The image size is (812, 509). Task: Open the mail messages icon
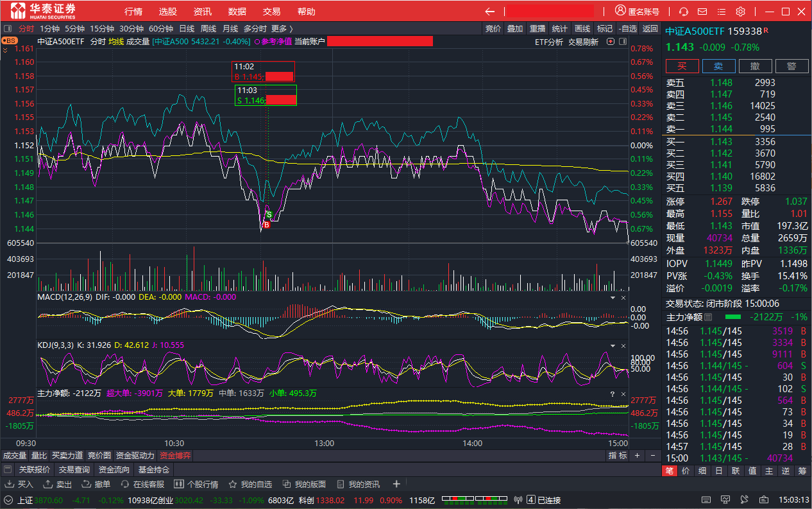pyautogui.click(x=702, y=12)
